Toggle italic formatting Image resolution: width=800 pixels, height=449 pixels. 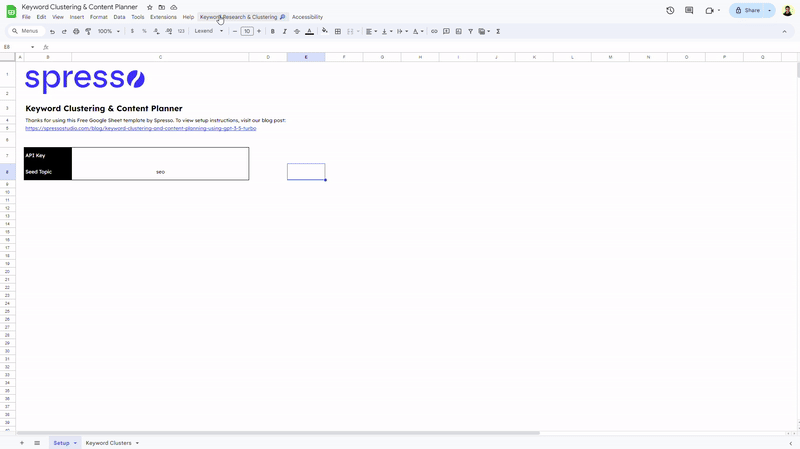click(x=285, y=32)
